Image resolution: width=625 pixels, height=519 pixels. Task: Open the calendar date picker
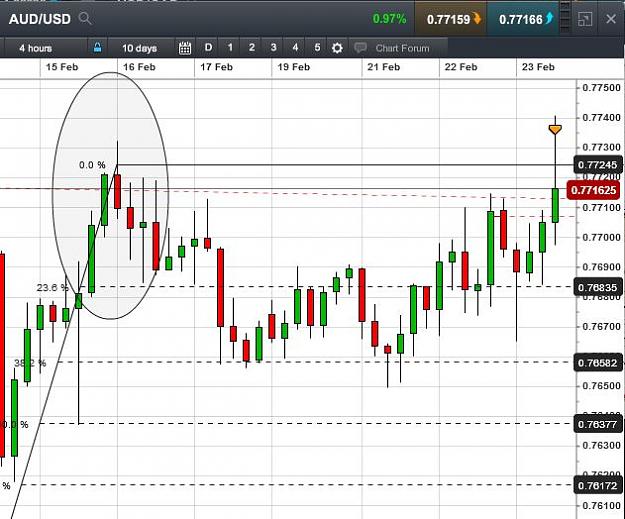185,48
